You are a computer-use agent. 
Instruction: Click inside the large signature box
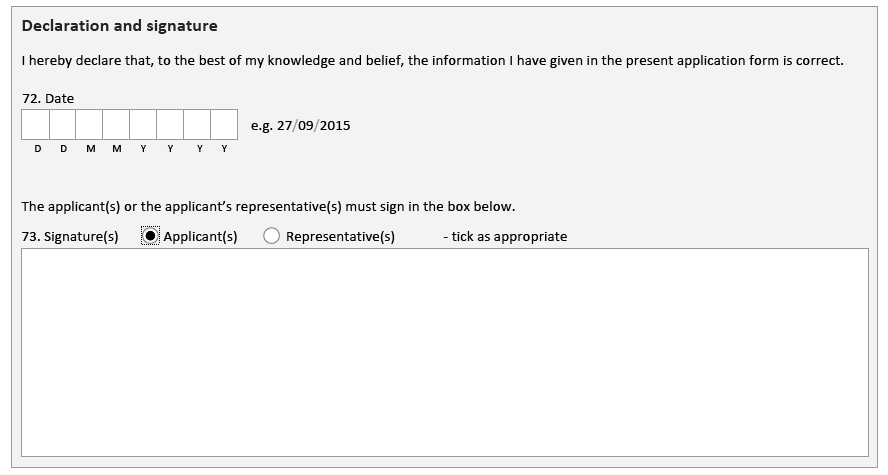(444, 352)
